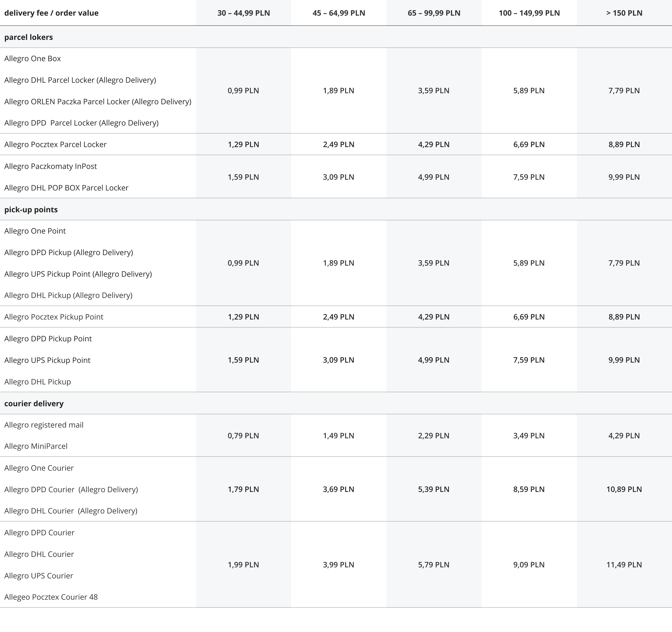Click the 11,49 PLN fee cell
This screenshot has width=672, height=632.
point(624,565)
